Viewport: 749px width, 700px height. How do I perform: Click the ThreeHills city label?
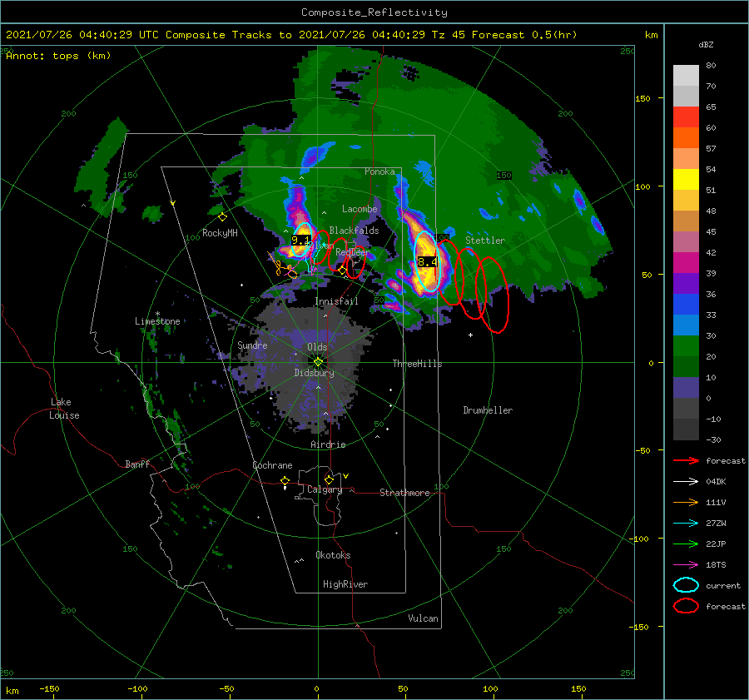(x=418, y=364)
